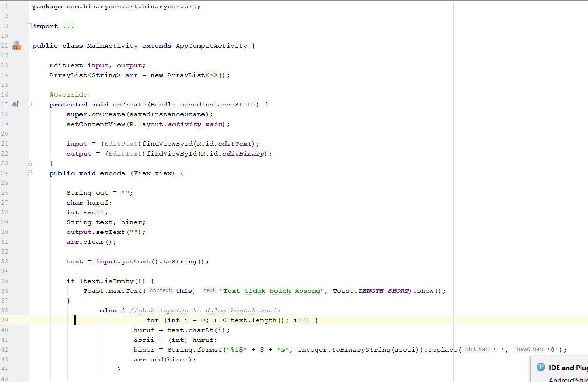
Task: Click 'ascii' in the 'int ascii;' declaration
Action: (93, 212)
